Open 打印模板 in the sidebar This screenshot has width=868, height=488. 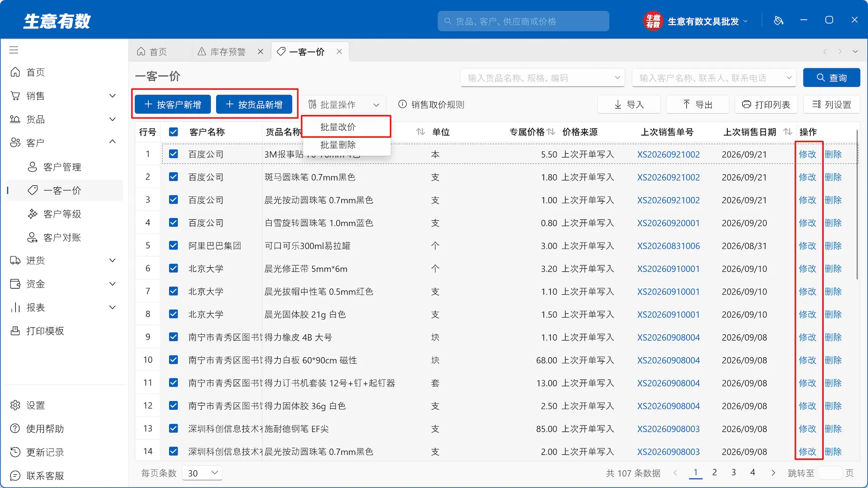click(x=37, y=331)
